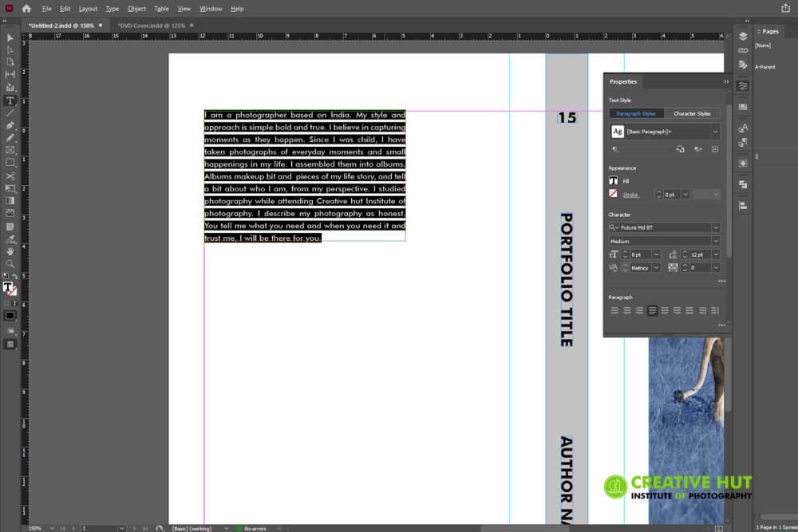798x532 pixels.
Task: Pick the Selection tool arrow
Action: point(10,37)
